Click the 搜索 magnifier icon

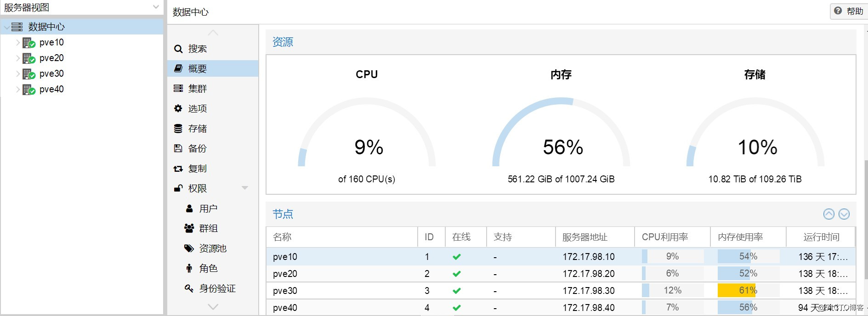(178, 49)
